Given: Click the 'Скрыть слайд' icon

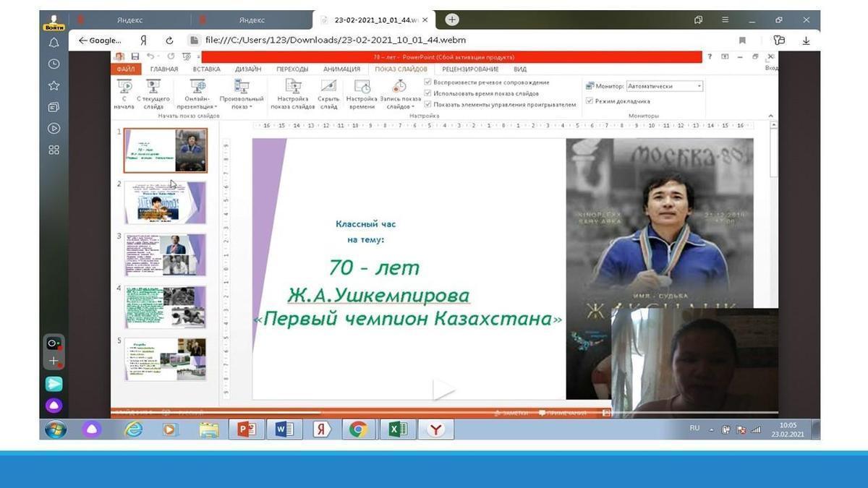Looking at the screenshot, I should 328,87.
